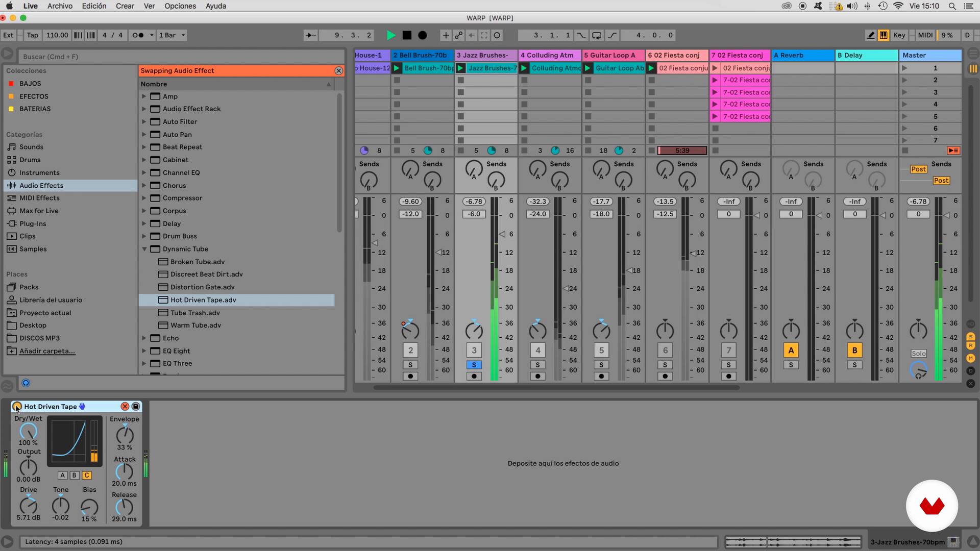980x551 pixels.
Task: Arm the Arrangement Record button
Action: pyautogui.click(x=423, y=35)
